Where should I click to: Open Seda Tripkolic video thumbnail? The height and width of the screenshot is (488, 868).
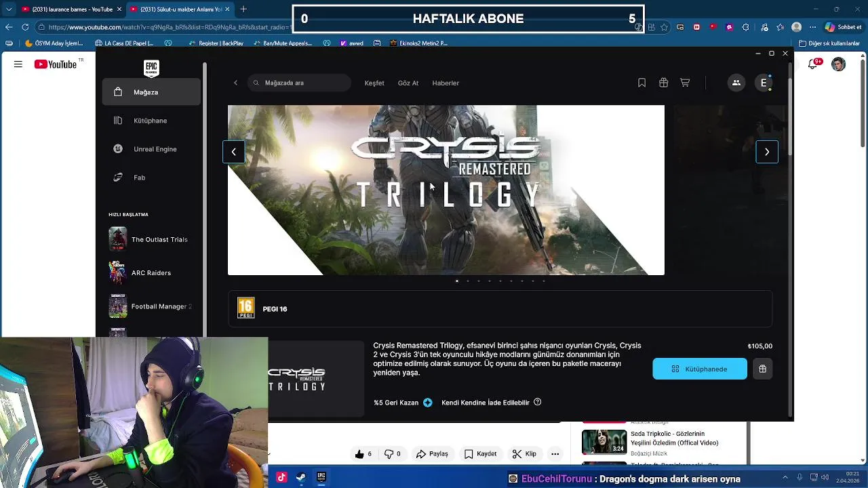tap(604, 442)
